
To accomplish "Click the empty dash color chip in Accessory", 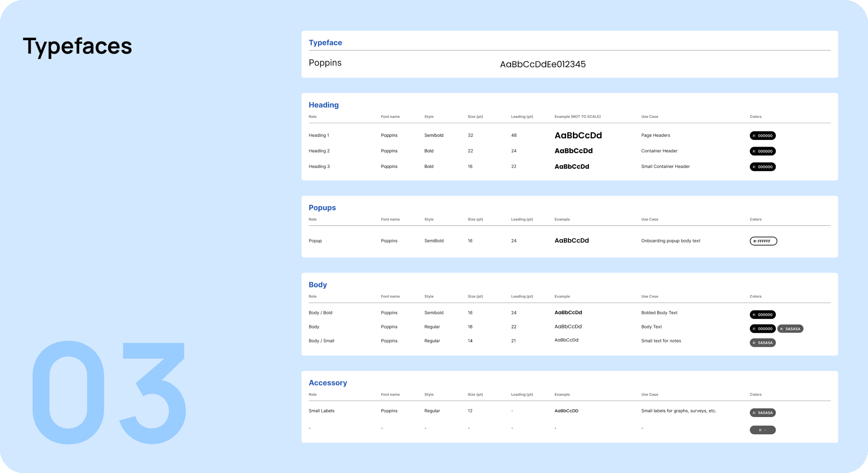I will pos(762,430).
